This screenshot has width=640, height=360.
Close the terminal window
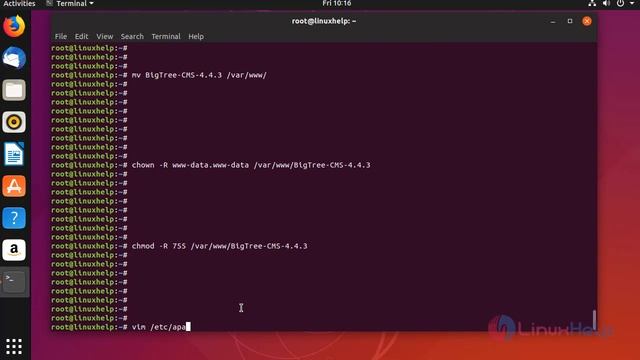(587, 21)
